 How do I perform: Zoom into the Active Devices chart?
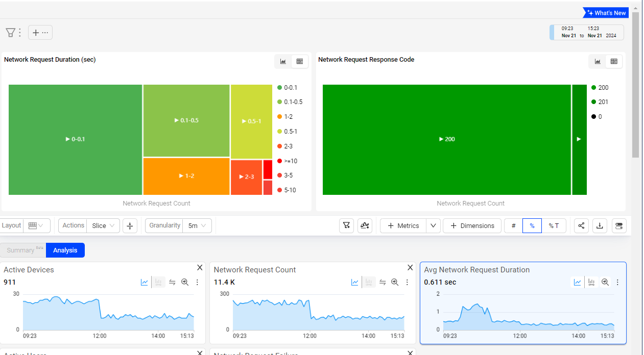click(185, 282)
